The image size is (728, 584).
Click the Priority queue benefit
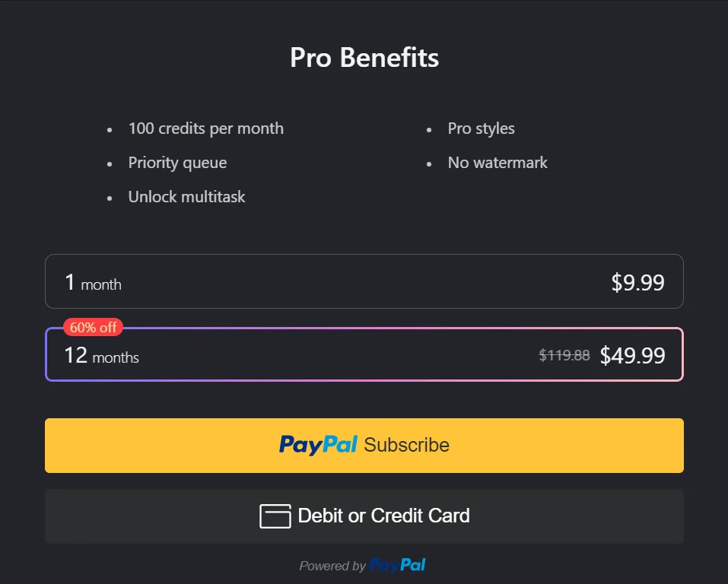point(177,163)
